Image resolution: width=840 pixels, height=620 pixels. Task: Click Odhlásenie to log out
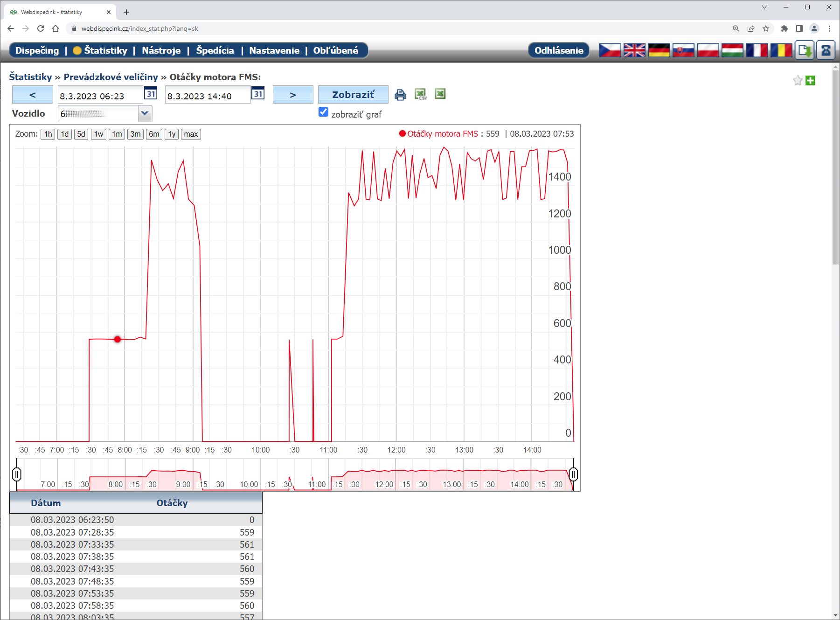[558, 50]
